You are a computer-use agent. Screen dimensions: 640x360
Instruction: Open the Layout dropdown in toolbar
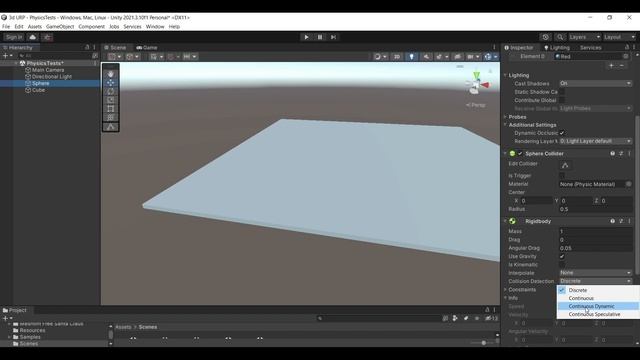pyautogui.click(x=619, y=37)
